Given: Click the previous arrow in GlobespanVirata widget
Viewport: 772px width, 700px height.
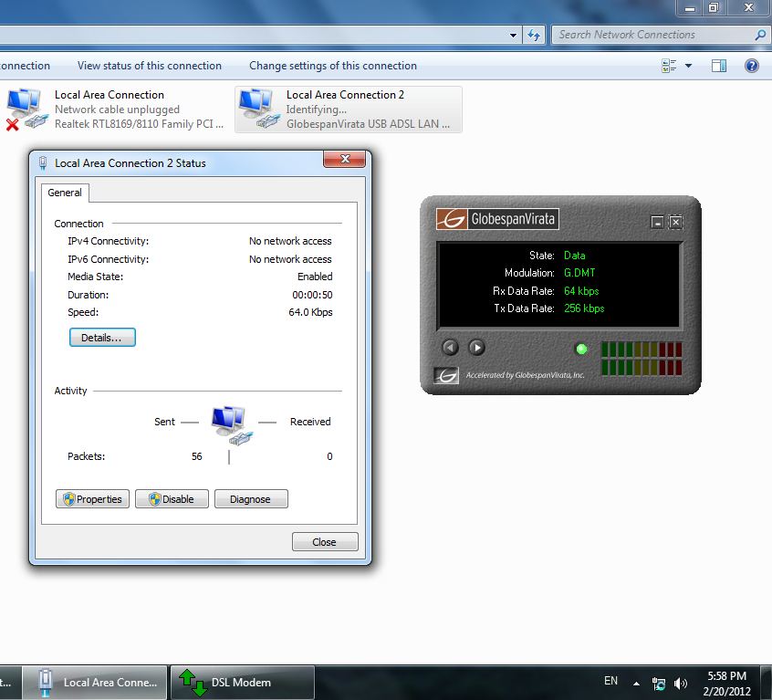Looking at the screenshot, I should click(x=450, y=348).
